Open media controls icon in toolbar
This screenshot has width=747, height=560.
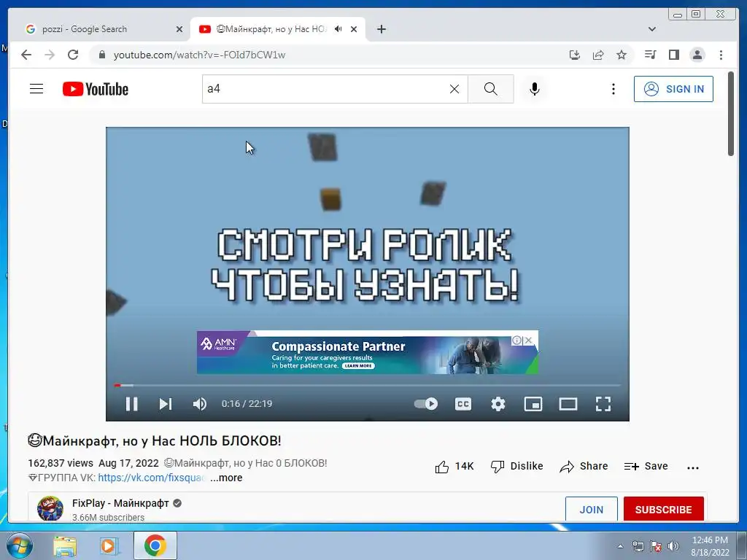[x=650, y=55]
